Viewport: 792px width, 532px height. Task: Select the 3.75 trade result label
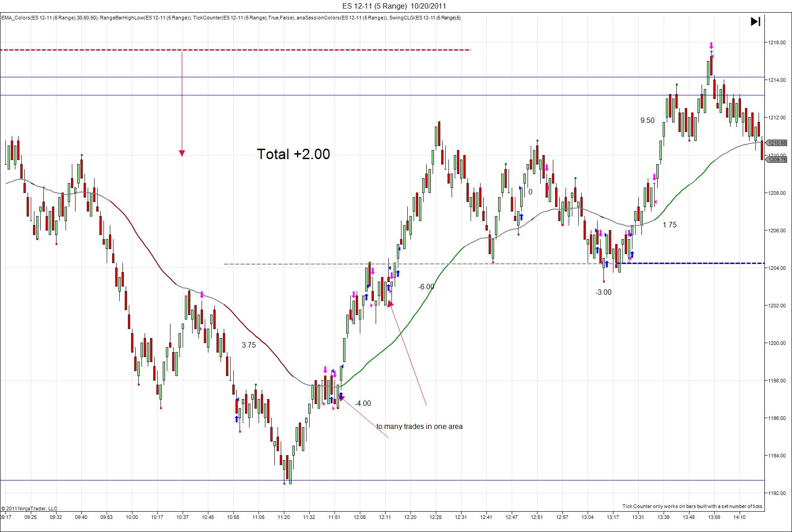(249, 345)
